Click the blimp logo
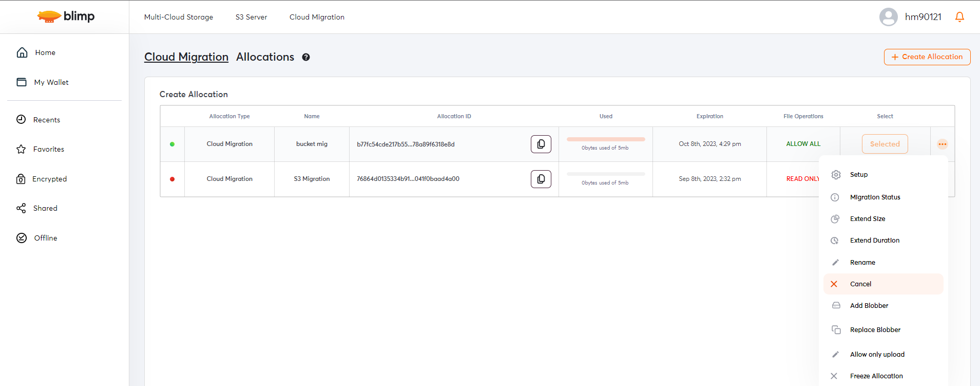 pyautogui.click(x=66, y=16)
